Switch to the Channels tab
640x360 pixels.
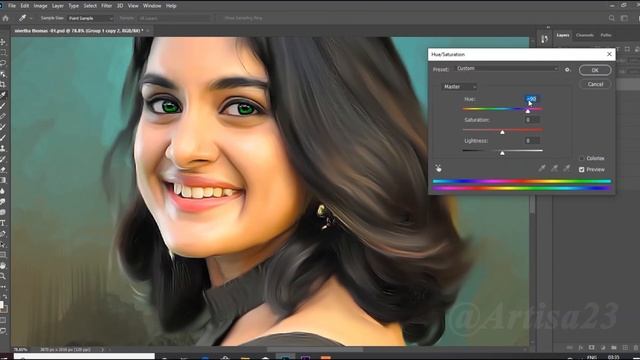pos(584,36)
